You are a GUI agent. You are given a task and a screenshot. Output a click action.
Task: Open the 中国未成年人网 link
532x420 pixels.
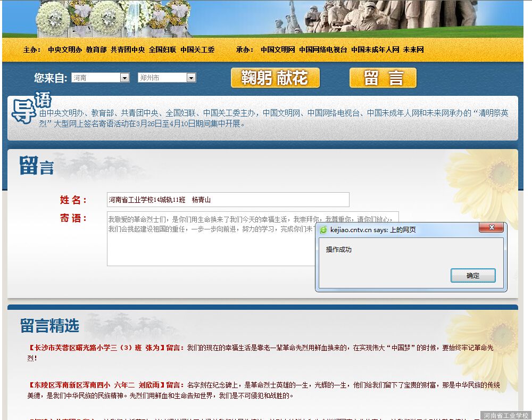pos(375,50)
